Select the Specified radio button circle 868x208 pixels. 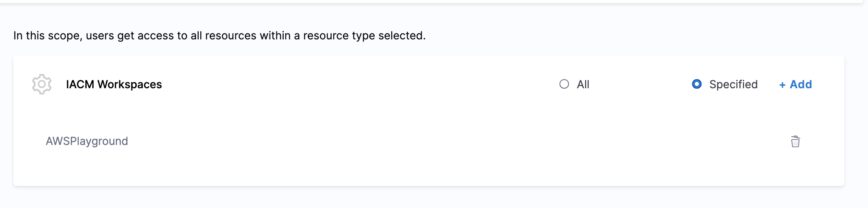point(696,84)
